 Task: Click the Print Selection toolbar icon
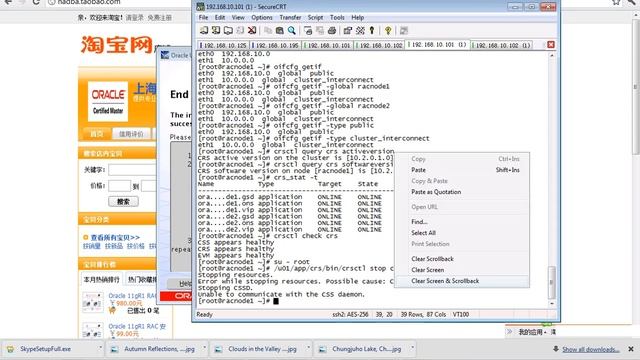[320, 30]
